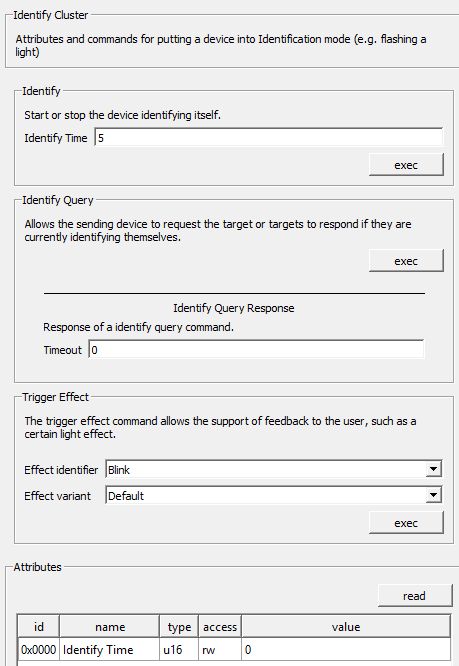Image resolution: width=459 pixels, height=666 pixels.
Task: Read the cluster attributes
Action: point(415,596)
